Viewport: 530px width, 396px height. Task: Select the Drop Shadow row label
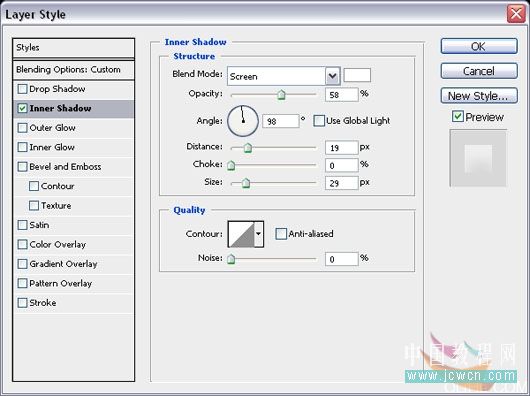[x=57, y=89]
